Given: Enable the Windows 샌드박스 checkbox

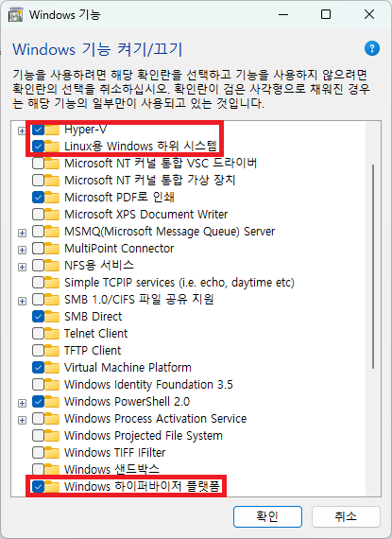Looking at the screenshot, I should tap(38, 469).
